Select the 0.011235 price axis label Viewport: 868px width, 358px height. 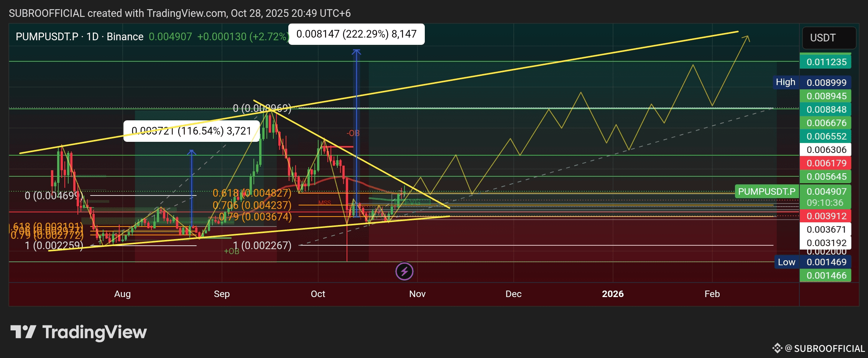[x=825, y=62]
